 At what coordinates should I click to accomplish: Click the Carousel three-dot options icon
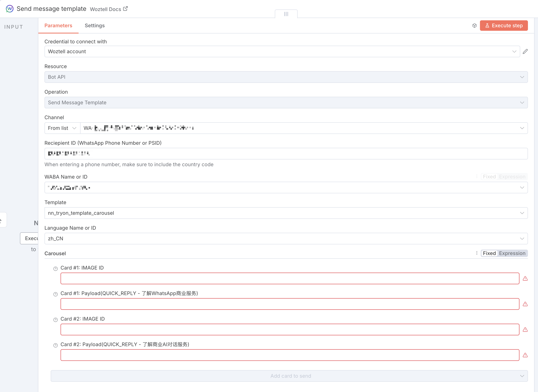click(x=476, y=253)
